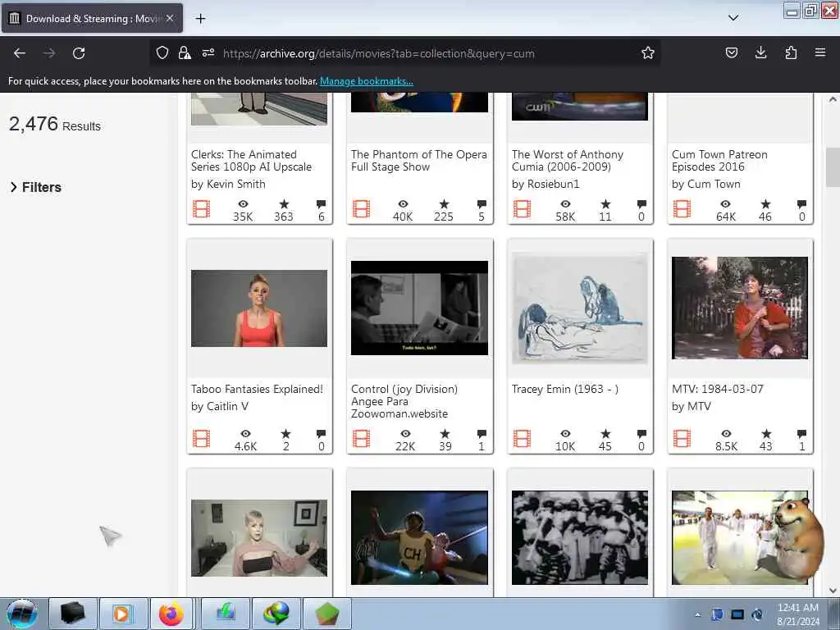Open the green cube taskbar app
This screenshot has width=840, height=630.
327,614
